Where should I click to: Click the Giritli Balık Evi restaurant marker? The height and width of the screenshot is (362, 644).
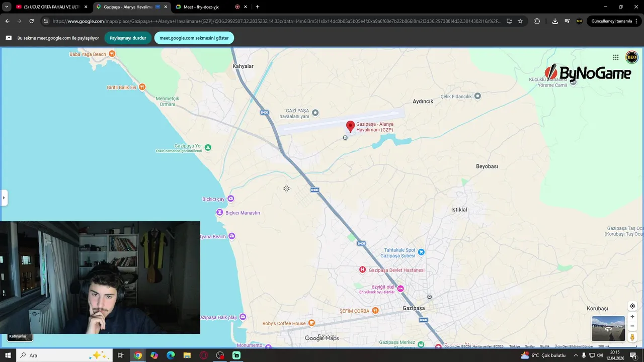coord(142,87)
